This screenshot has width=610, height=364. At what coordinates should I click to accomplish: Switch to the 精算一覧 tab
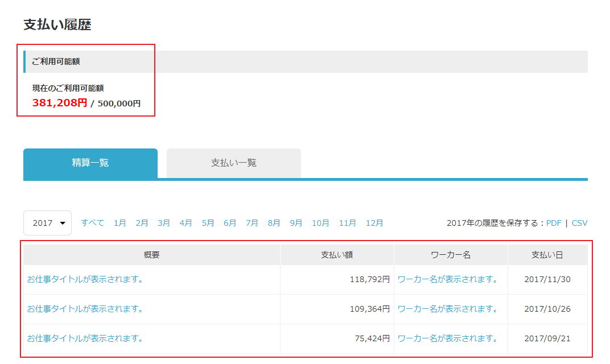click(x=90, y=163)
